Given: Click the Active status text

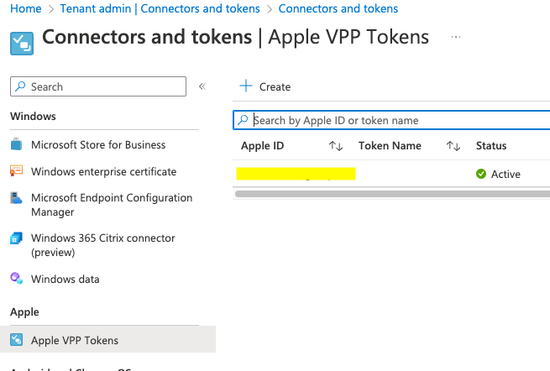Looking at the screenshot, I should [505, 174].
